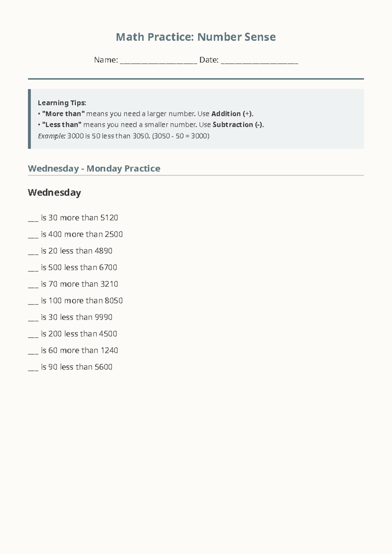Click the blank before "20 less than 4890"
Viewport: 392px width, 554px height.
[x=33, y=252]
